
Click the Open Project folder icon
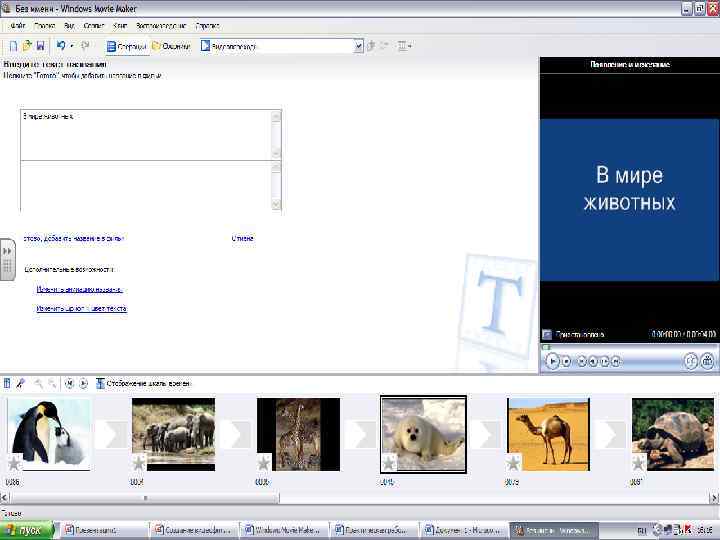27,45
